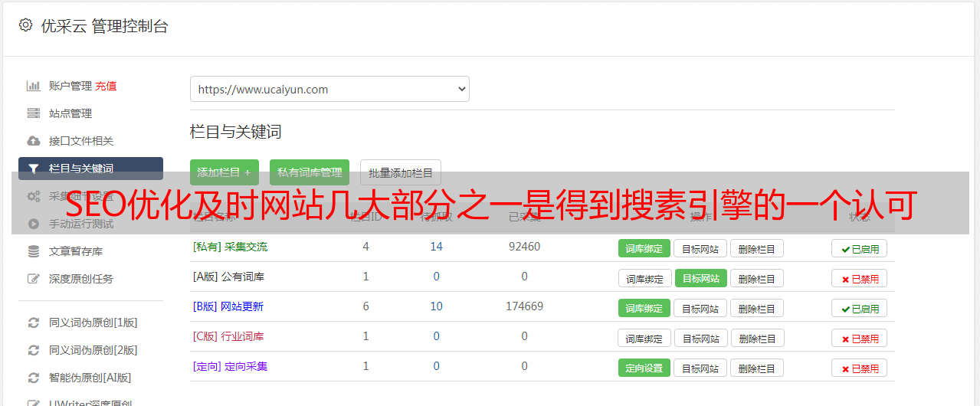This screenshot has height=406, width=980.
Task: Click the server icon for 站点管理
Action: (33, 113)
